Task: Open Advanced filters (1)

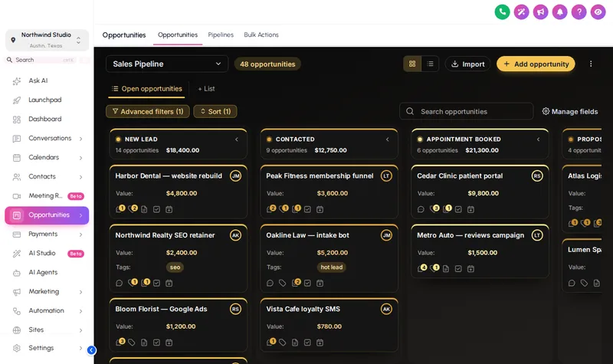Action: pos(148,111)
